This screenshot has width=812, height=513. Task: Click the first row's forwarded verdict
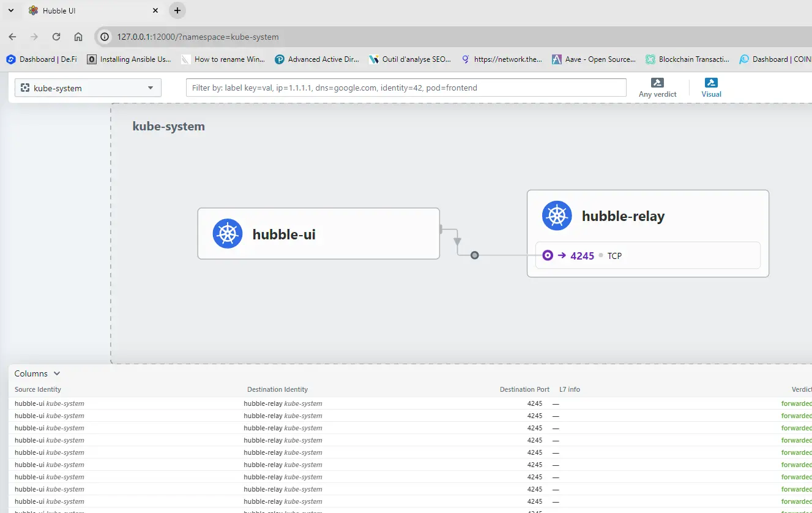point(796,403)
